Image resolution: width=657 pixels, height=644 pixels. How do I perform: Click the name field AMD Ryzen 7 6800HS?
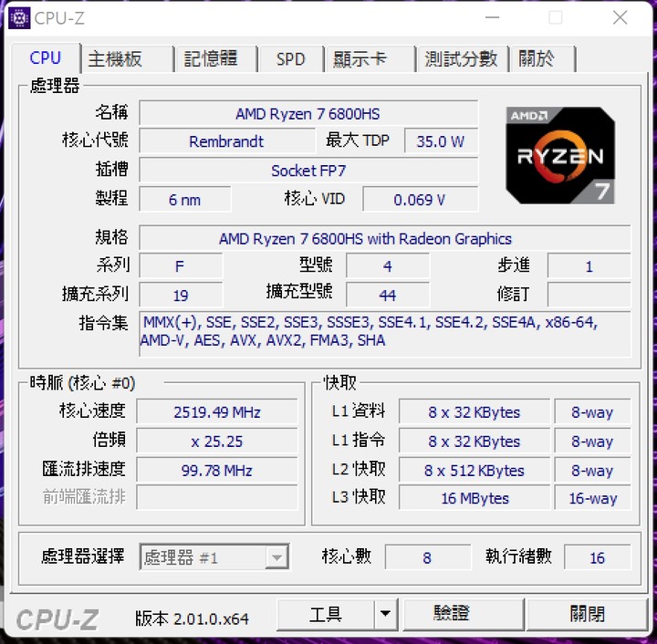click(308, 113)
